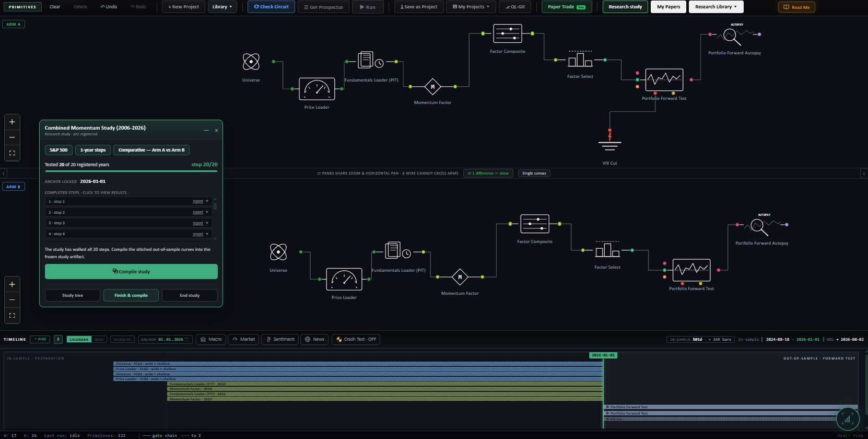
Task: Toggle the News overlay
Action: pyautogui.click(x=314, y=339)
